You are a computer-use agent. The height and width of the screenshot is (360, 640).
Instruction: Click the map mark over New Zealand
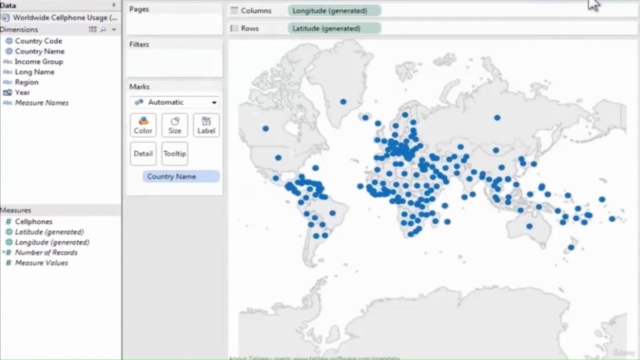pyautogui.click(x=571, y=248)
